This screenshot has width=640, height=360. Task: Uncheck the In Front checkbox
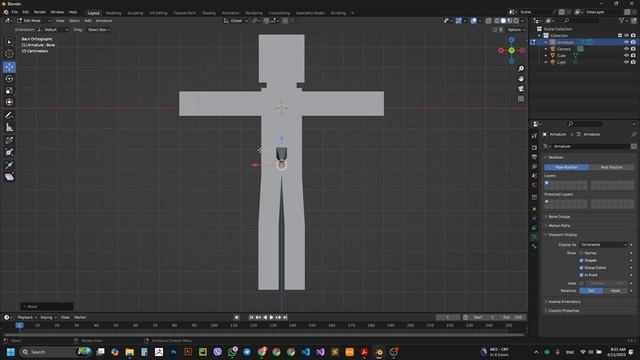tap(581, 275)
